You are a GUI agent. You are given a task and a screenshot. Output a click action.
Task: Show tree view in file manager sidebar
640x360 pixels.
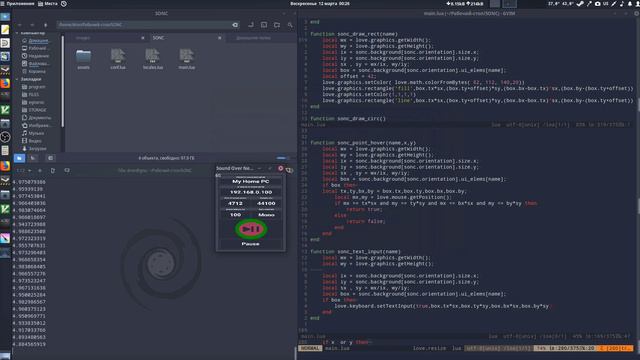(33, 158)
